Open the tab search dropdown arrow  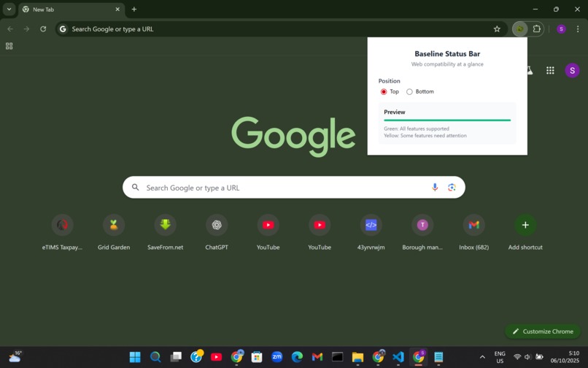[9, 9]
